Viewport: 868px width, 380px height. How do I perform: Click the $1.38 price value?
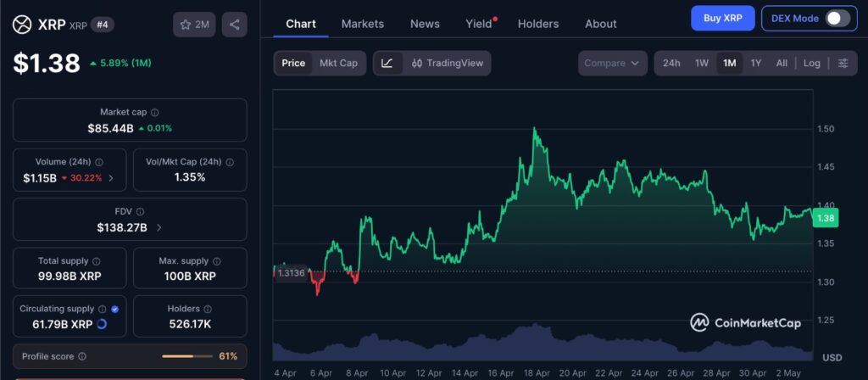[x=47, y=63]
